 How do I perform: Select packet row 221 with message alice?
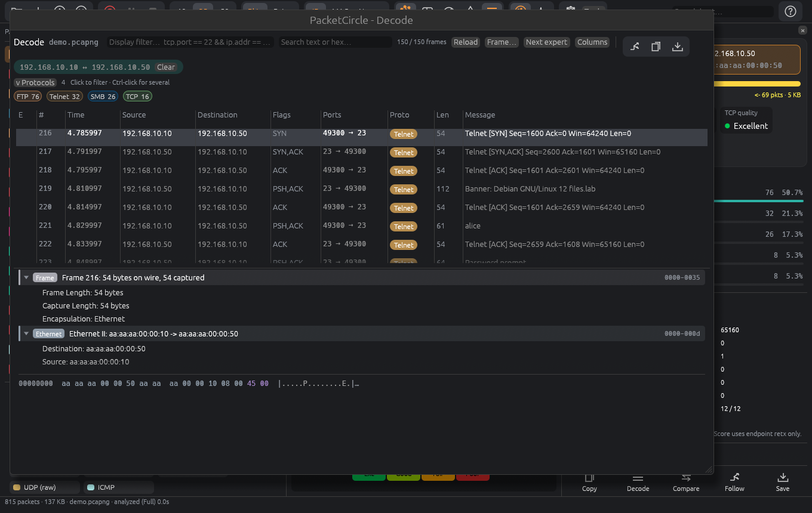point(362,226)
